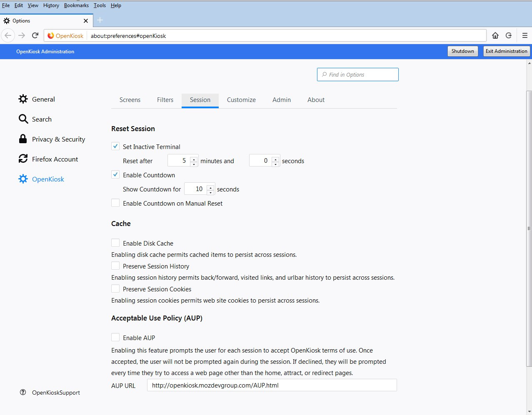532x415 pixels.
Task: Decrease reset seconds with down arrow
Action: (275, 164)
